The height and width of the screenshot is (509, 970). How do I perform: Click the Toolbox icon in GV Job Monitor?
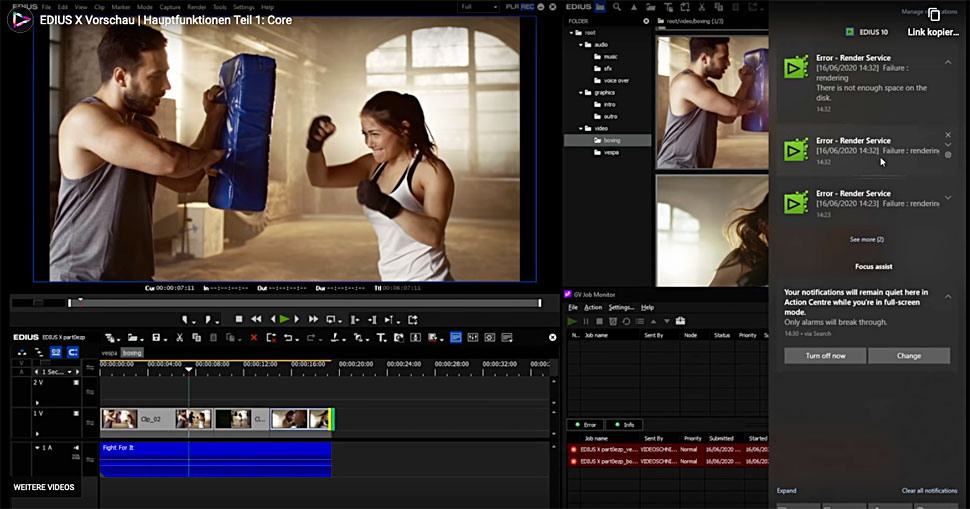[x=680, y=321]
